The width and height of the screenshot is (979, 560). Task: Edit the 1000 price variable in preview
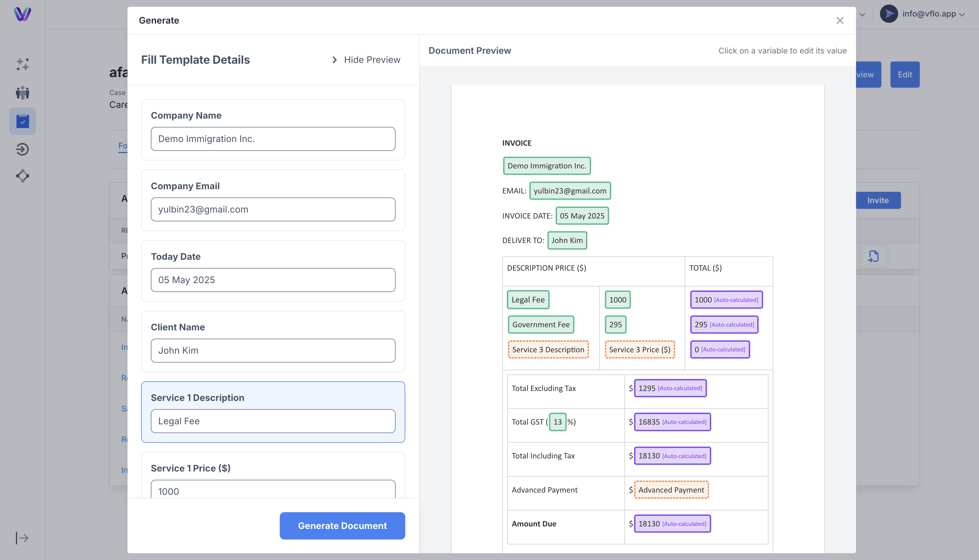point(617,300)
